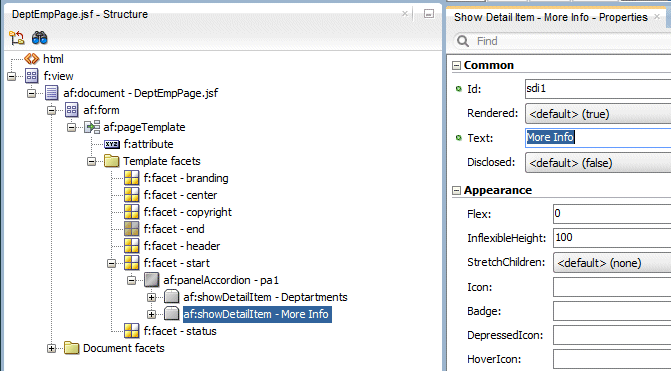Select the f:facet - status label
This screenshot has height=371, width=671.
180,331
